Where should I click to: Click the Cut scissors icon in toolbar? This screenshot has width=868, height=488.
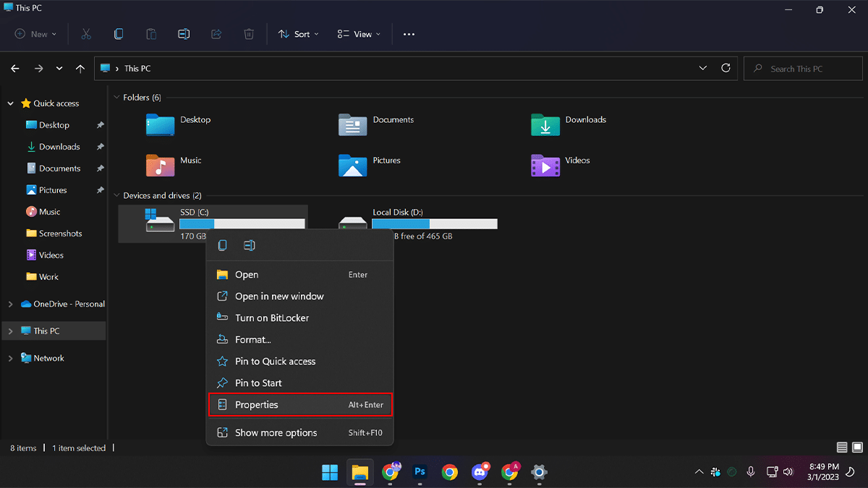pyautogui.click(x=86, y=34)
